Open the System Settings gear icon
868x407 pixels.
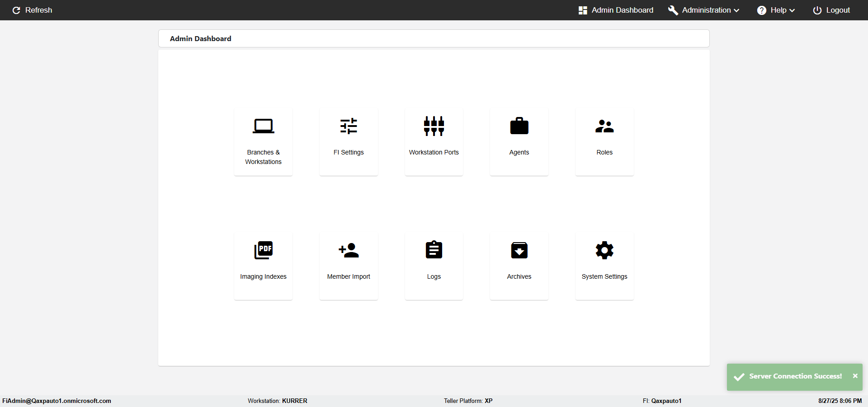click(x=604, y=250)
